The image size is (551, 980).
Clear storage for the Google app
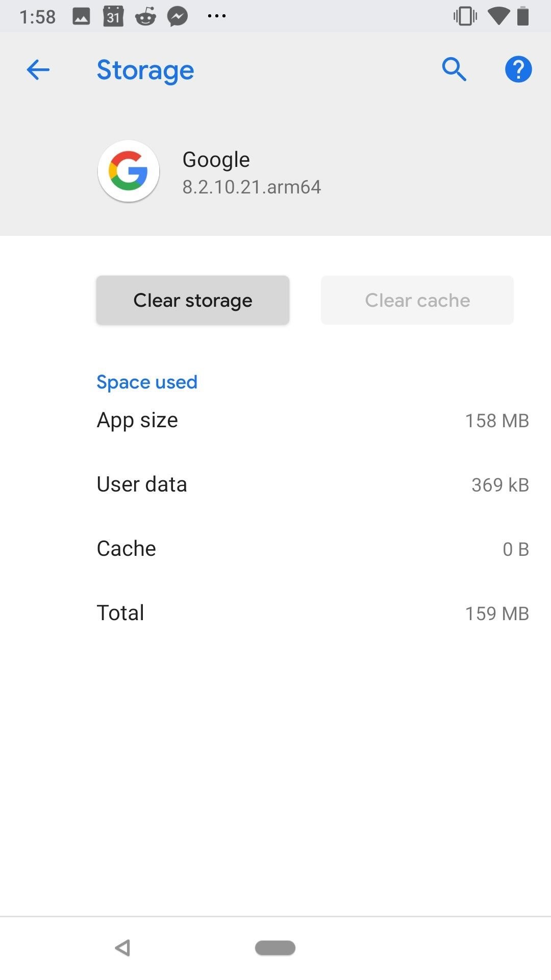193,300
